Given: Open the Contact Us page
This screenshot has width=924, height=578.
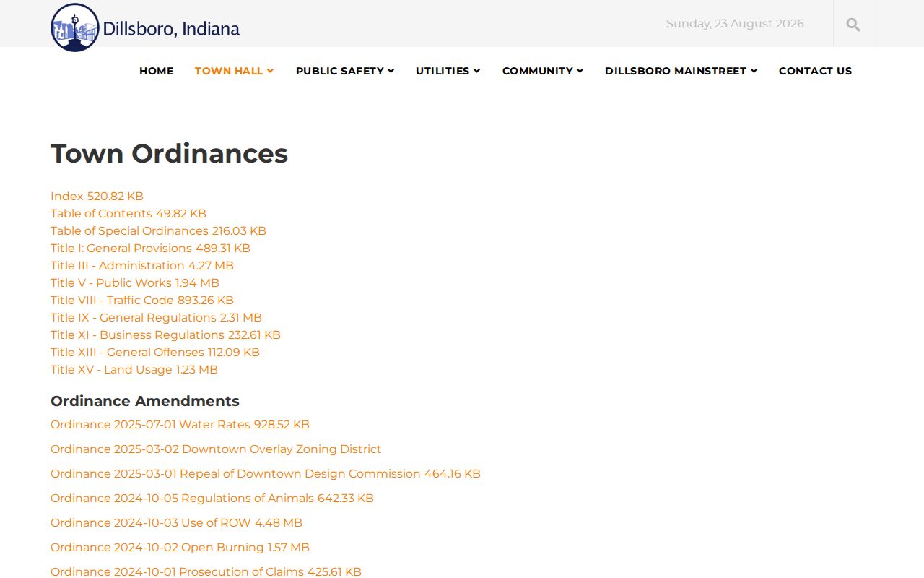Looking at the screenshot, I should point(815,71).
